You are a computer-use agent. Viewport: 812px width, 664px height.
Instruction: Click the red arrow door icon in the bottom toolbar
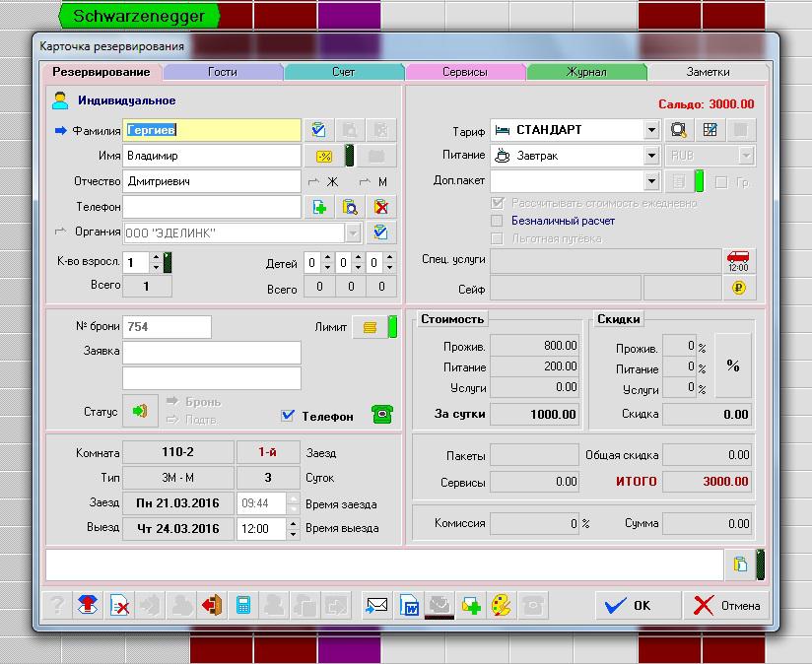coord(212,605)
